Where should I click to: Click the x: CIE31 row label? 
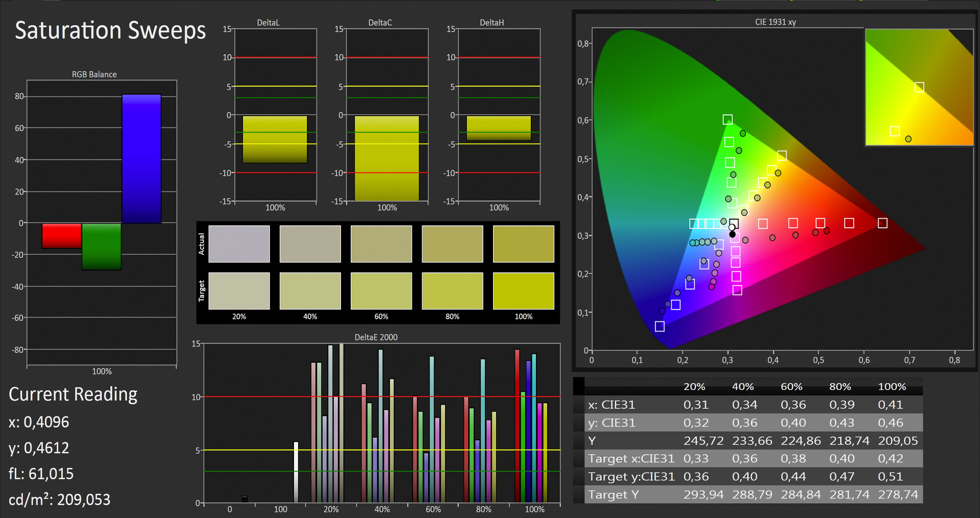(611, 405)
